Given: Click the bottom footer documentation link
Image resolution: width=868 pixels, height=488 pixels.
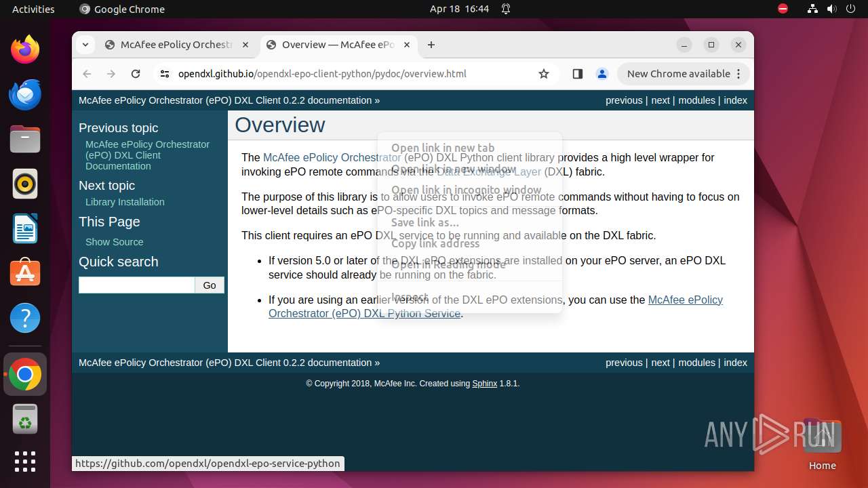Looking at the screenshot, I should pos(225,363).
